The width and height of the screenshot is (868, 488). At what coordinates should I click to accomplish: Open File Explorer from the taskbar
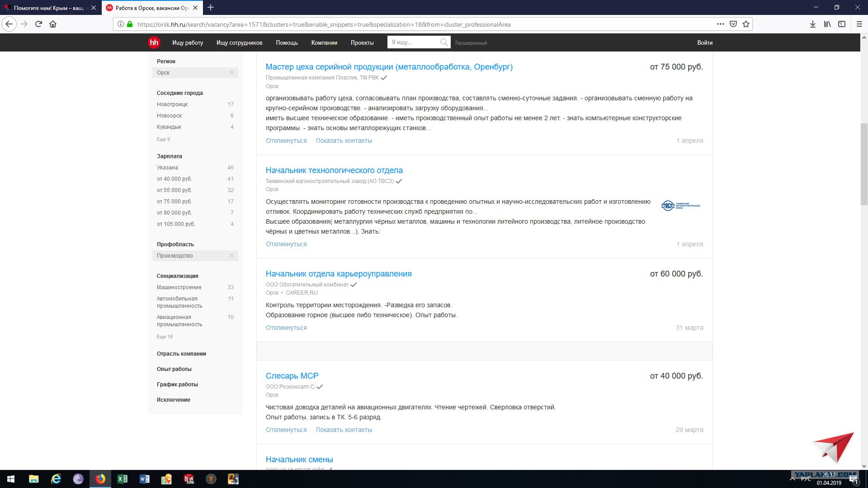tap(33, 479)
